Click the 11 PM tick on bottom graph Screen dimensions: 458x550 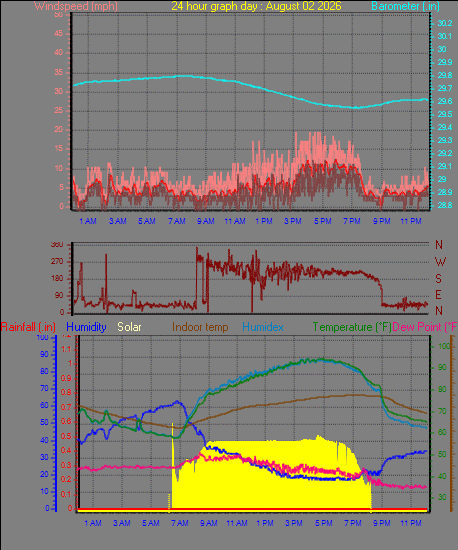pyautogui.click(x=411, y=523)
